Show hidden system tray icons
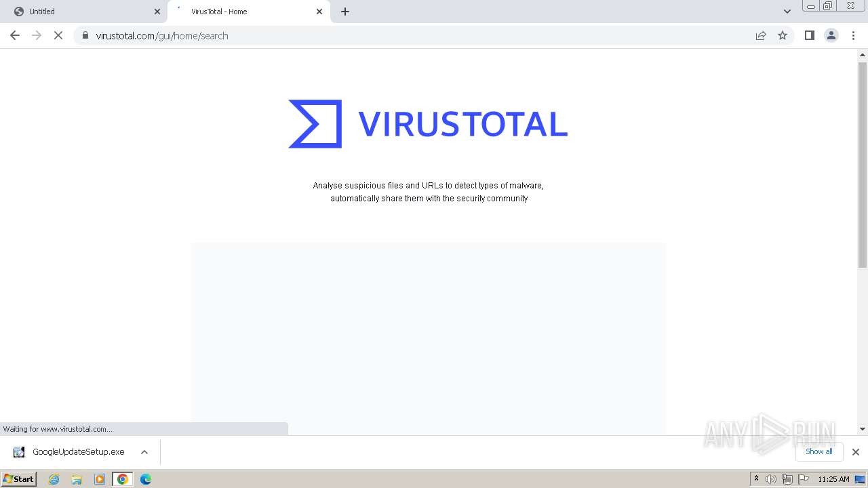 pyautogui.click(x=756, y=479)
